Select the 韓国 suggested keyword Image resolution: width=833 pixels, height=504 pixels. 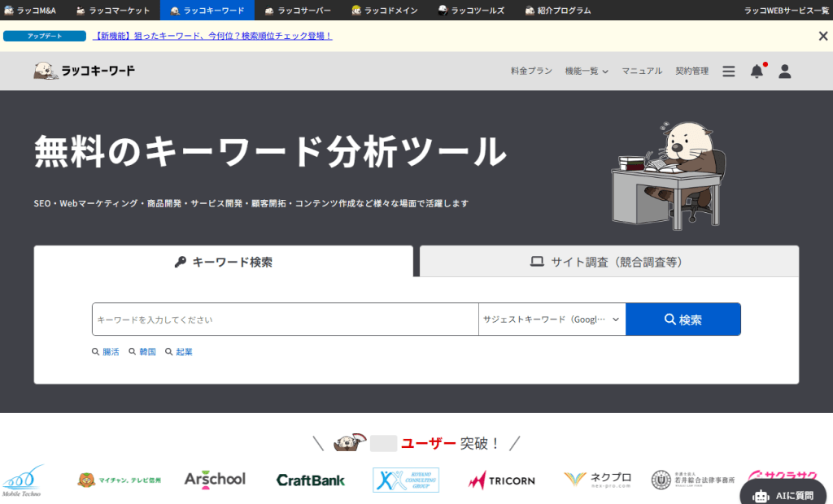(142, 352)
